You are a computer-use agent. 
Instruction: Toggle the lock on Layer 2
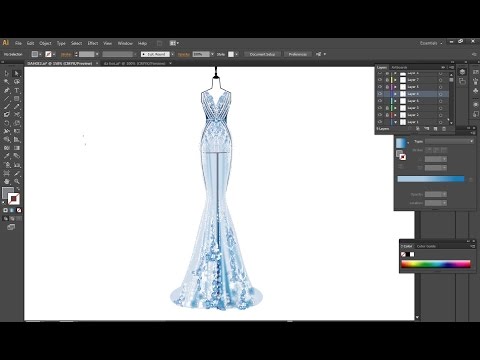click(x=387, y=115)
